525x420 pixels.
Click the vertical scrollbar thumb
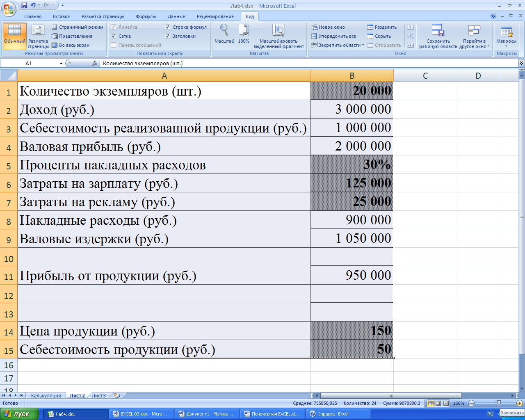(x=522, y=216)
